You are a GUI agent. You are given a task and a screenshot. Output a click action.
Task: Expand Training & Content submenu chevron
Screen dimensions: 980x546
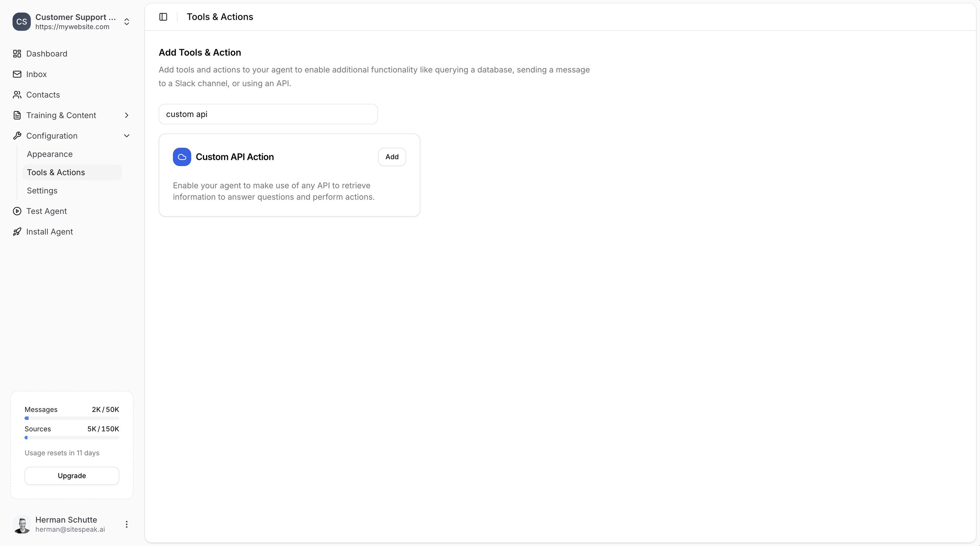[x=127, y=115]
